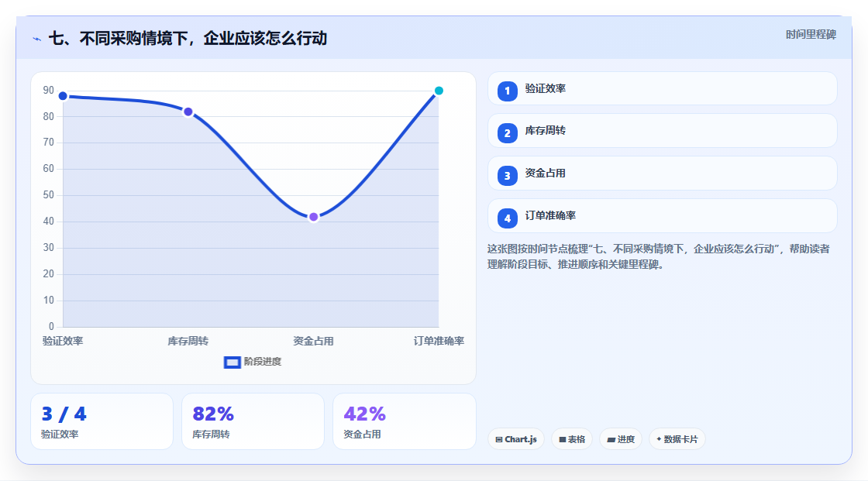The width and height of the screenshot is (868, 481).
Task: Select the 数据卡片 tag
Action: pyautogui.click(x=677, y=439)
